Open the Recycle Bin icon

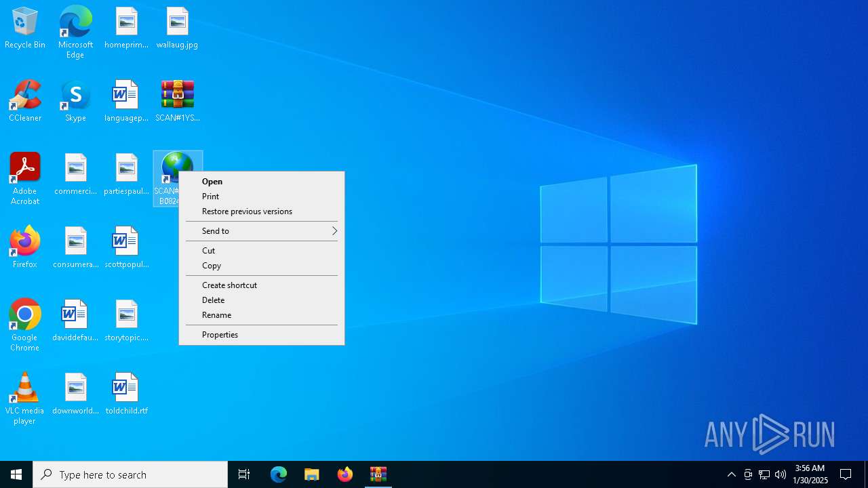[x=25, y=28]
